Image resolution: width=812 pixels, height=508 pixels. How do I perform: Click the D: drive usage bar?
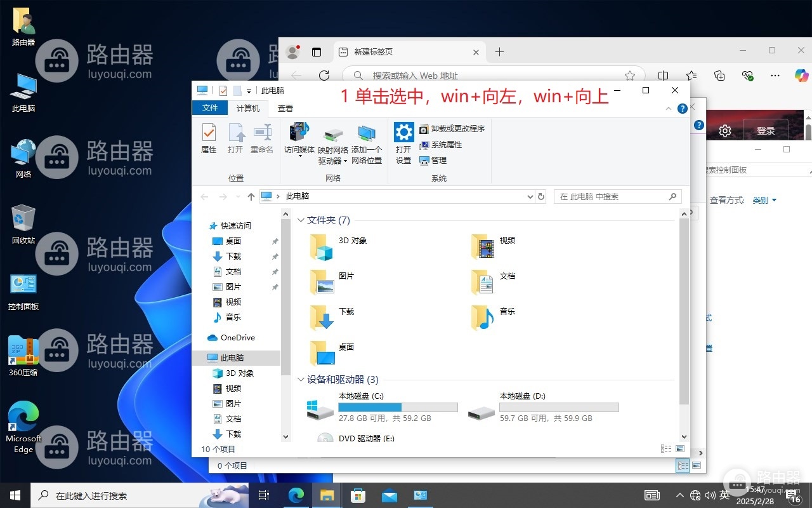(559, 407)
